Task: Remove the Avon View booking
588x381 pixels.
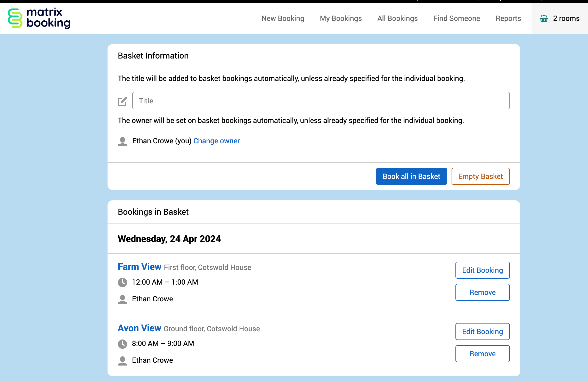Action: tap(482, 354)
